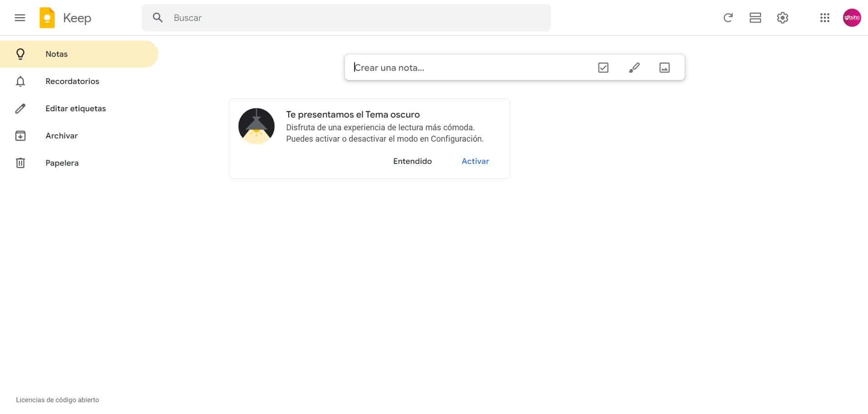This screenshot has width=868, height=414.
Task: Open Recordatorios in the sidebar
Action: click(x=79, y=81)
